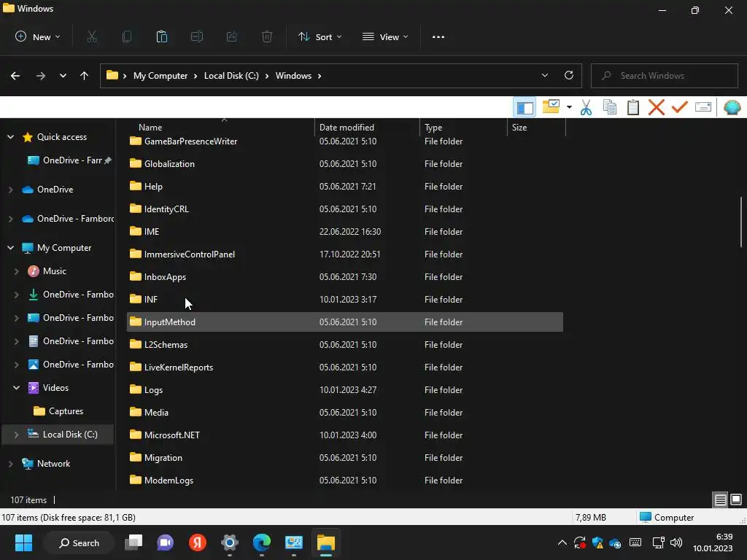Open the See more three-dots menu

(x=438, y=36)
